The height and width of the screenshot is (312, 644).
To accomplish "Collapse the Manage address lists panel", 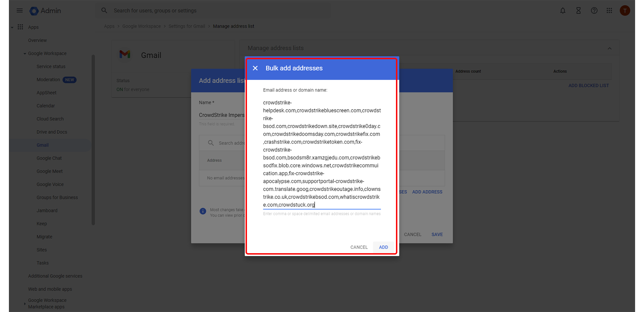I will pos(609,48).
